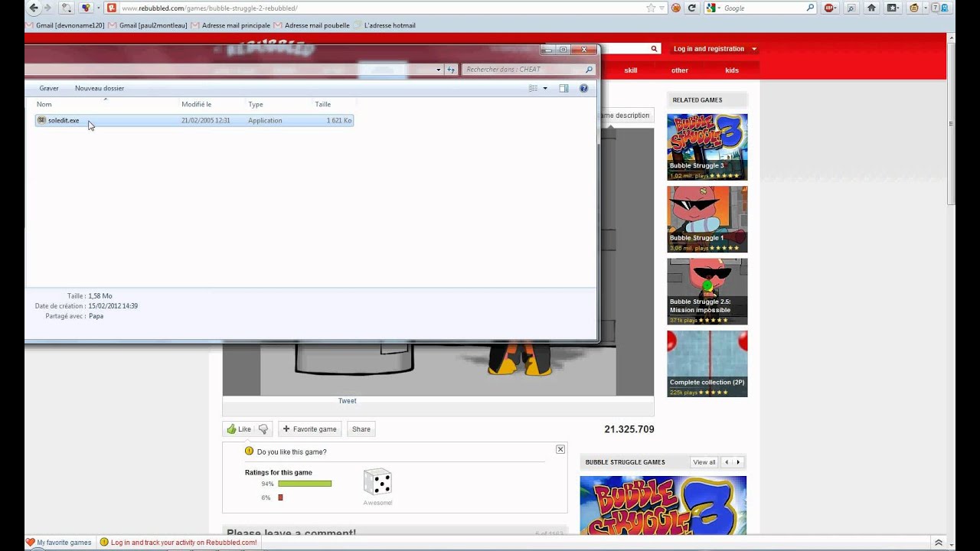Click the page zoom tool icon in toolbar

[x=851, y=8]
